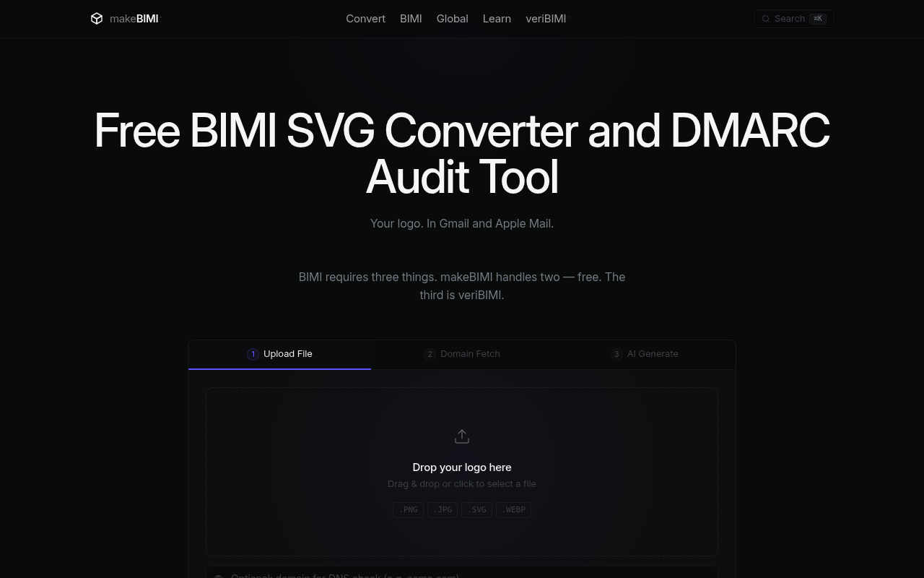Open the Learn menu
The height and width of the screenshot is (578, 924).
pyautogui.click(x=497, y=19)
